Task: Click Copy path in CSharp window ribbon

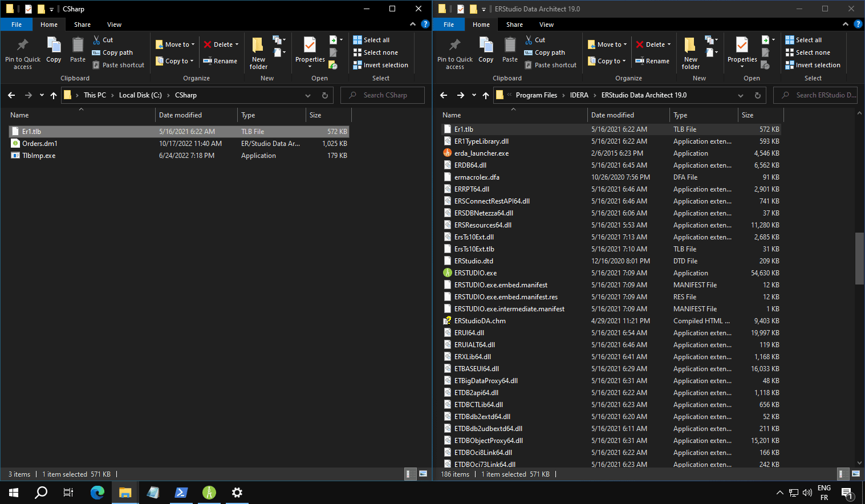Action: point(112,52)
